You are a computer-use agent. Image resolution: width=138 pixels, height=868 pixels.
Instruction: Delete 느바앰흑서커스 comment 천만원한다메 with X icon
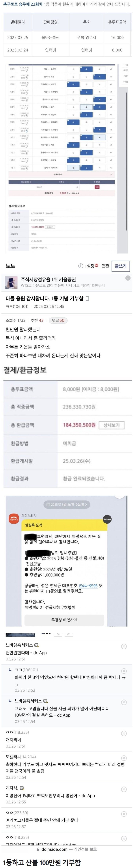124,646
